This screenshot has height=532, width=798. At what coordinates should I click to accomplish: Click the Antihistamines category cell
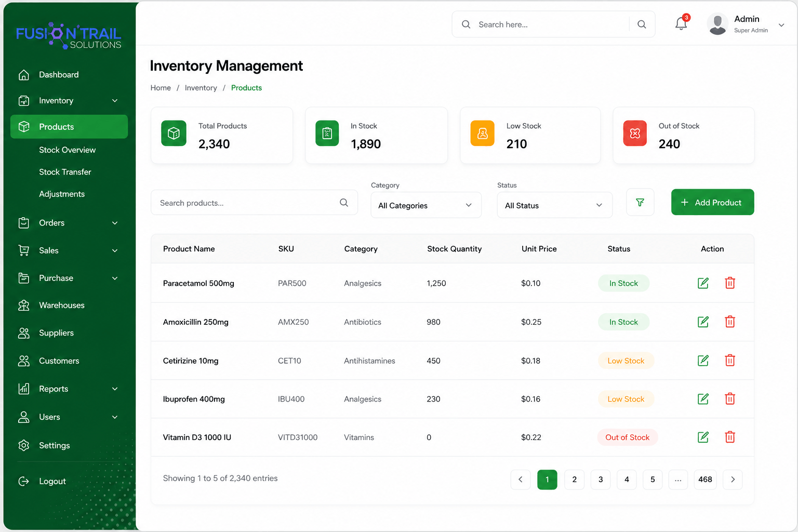point(369,361)
